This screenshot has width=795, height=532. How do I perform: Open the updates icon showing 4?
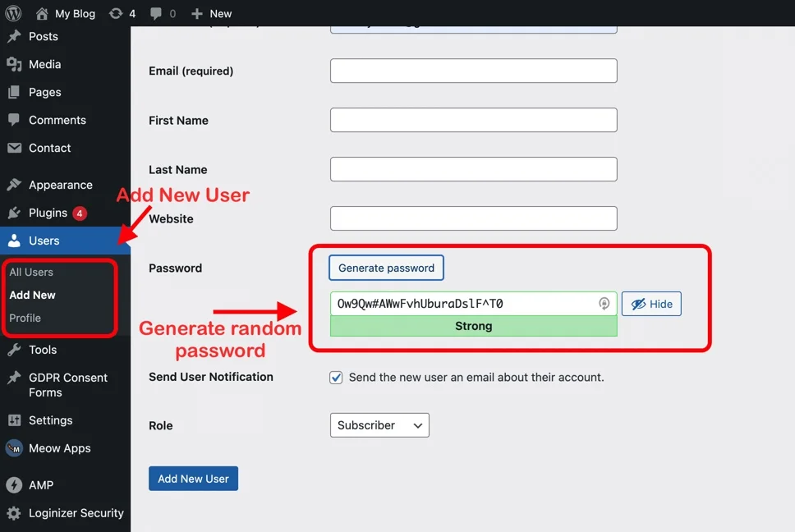pos(116,13)
